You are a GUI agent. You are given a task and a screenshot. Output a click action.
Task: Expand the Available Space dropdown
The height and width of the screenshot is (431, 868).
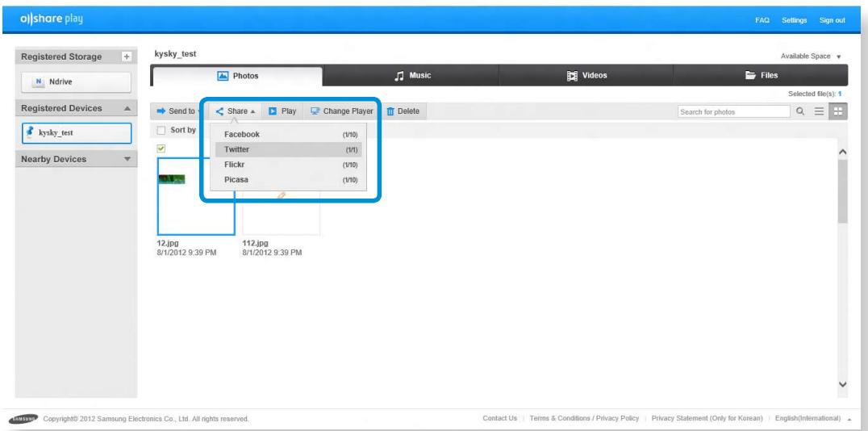pos(811,56)
